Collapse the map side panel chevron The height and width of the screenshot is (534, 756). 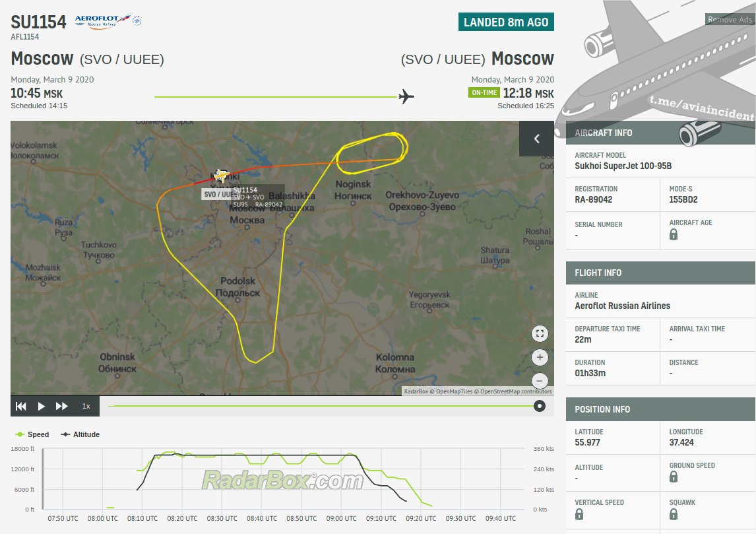pos(536,139)
